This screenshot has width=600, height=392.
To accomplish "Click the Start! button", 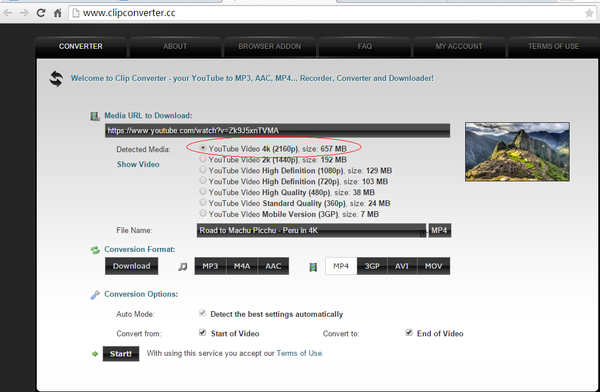I will [x=121, y=354].
